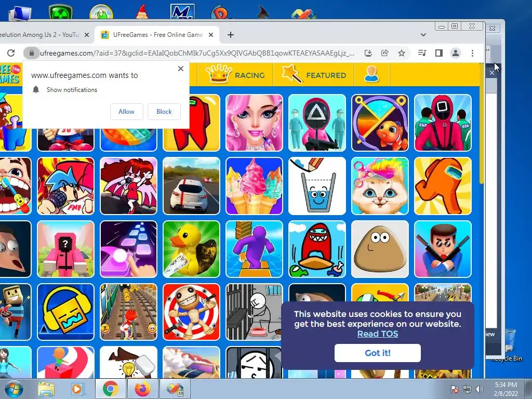
Task: Click the address bar URL field
Action: 197,53
